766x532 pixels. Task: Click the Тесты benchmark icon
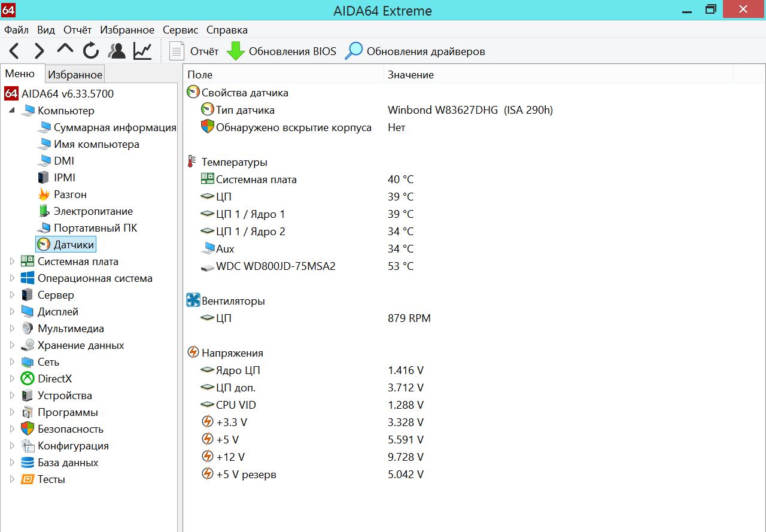pos(28,479)
